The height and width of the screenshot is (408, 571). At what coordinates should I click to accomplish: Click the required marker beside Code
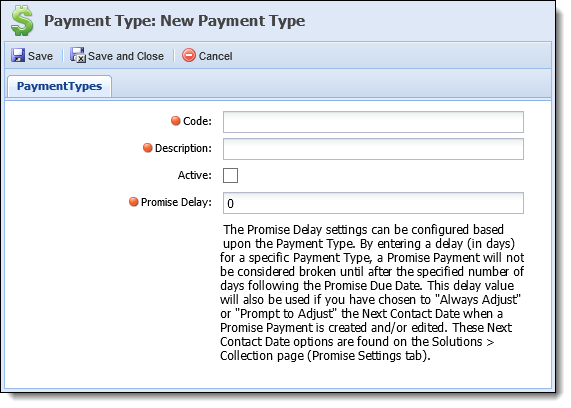[x=176, y=121]
